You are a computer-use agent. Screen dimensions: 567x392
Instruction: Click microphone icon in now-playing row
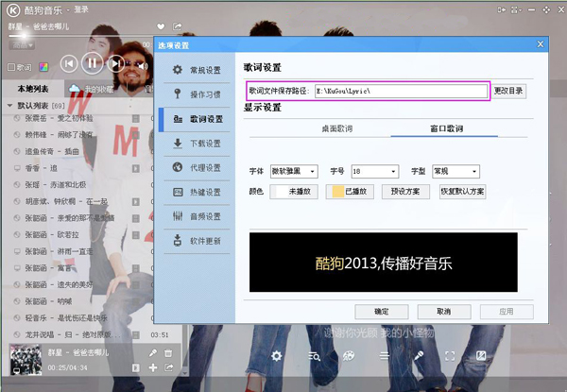[x=153, y=353]
